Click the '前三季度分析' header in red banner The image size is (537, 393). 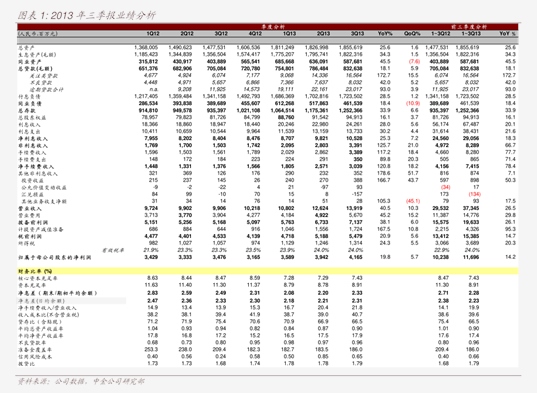tap(469, 27)
